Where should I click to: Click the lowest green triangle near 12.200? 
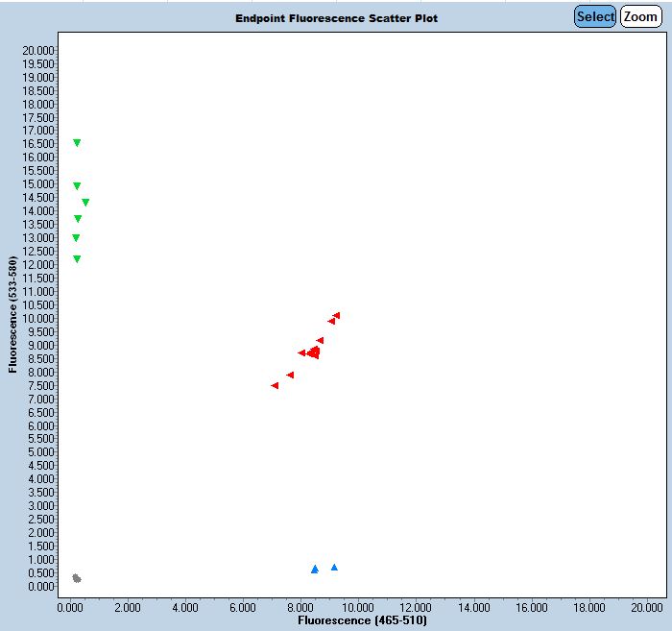[x=77, y=259]
